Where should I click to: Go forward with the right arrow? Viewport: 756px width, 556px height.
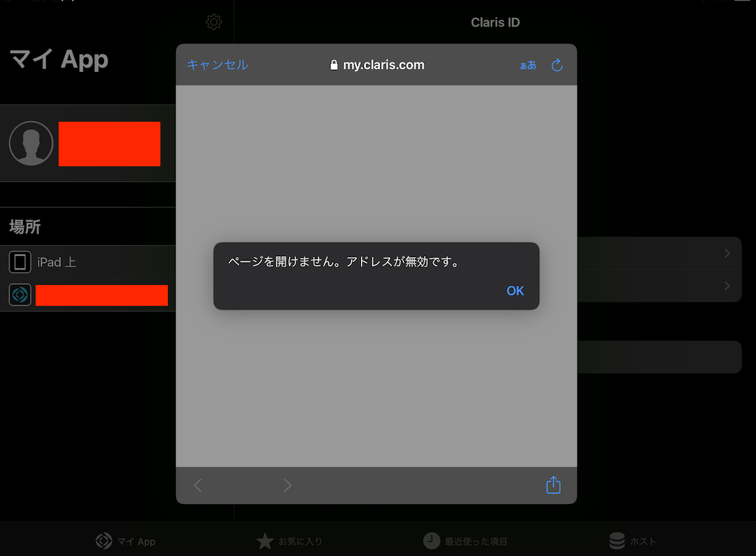[x=287, y=485]
